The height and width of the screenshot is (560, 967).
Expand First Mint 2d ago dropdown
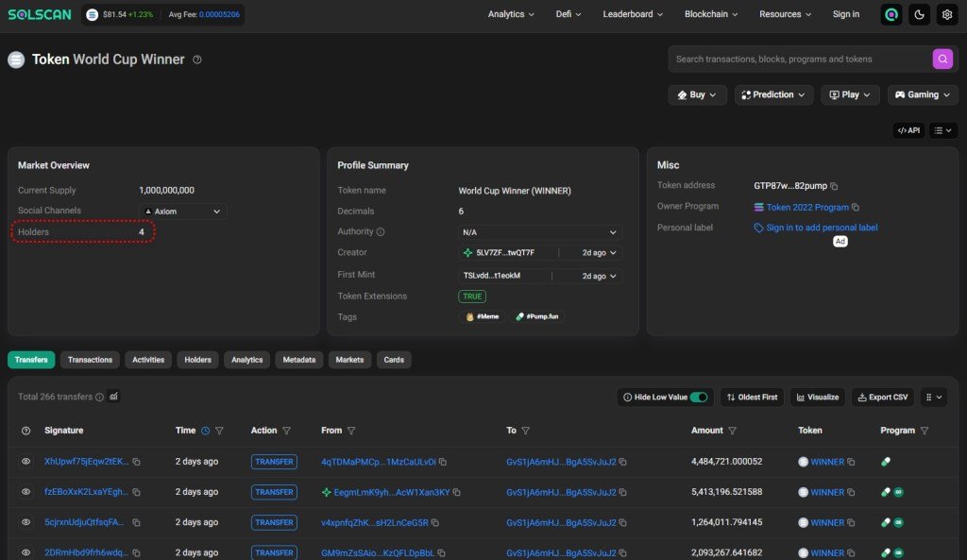599,277
